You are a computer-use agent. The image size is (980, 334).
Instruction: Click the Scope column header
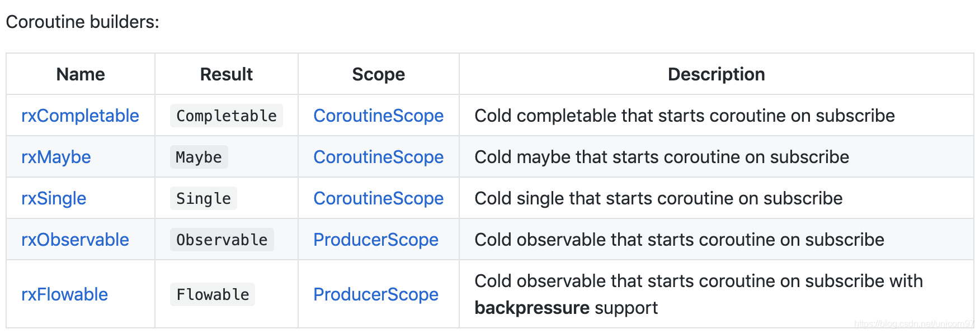click(379, 74)
